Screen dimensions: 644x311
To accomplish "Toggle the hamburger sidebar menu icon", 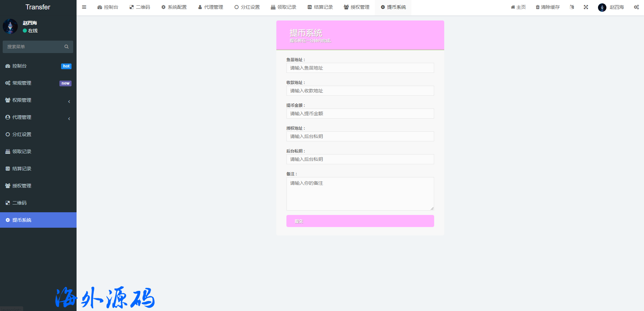I will point(84,7).
